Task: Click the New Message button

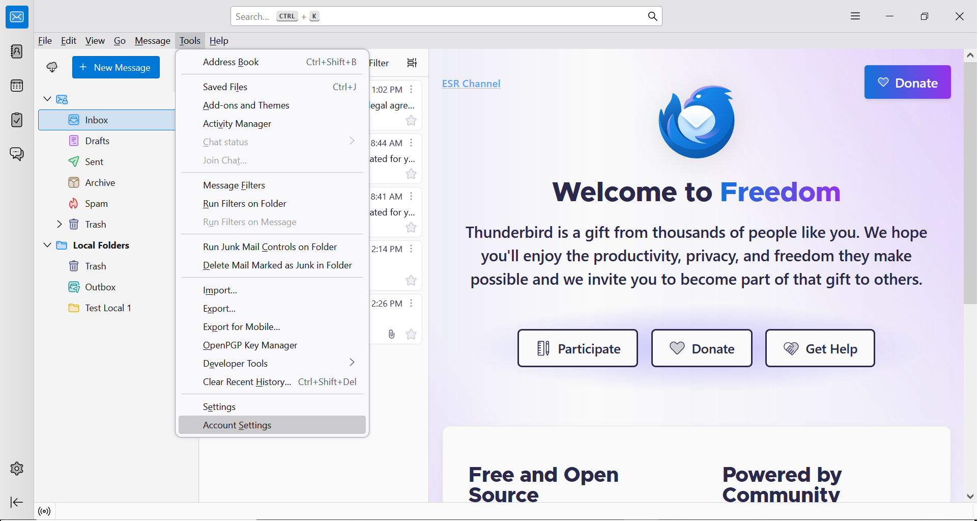Action: (x=116, y=67)
